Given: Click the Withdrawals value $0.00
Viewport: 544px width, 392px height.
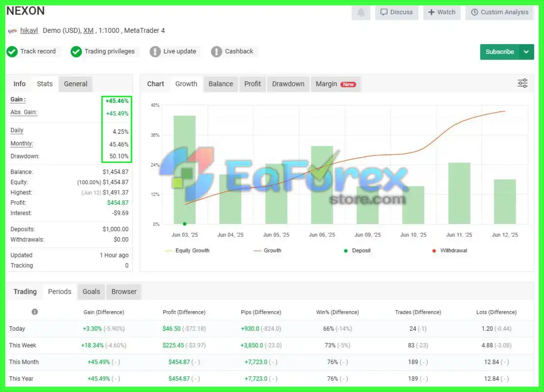Looking at the screenshot, I should (121, 240).
